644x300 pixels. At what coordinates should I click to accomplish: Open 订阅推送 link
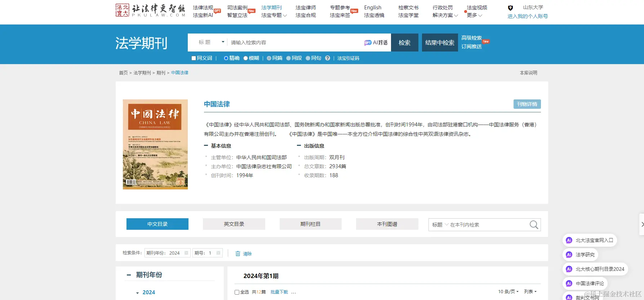click(x=471, y=46)
